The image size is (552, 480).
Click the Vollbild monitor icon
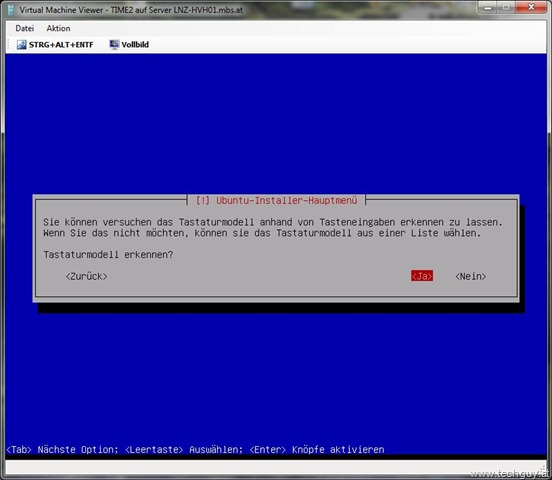(x=114, y=44)
